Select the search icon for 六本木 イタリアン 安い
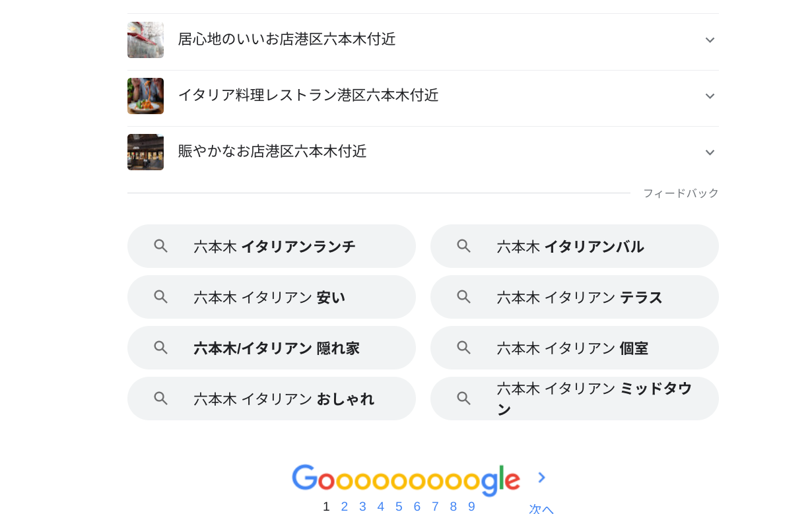Screen dimensions: 812x514 point(161,297)
